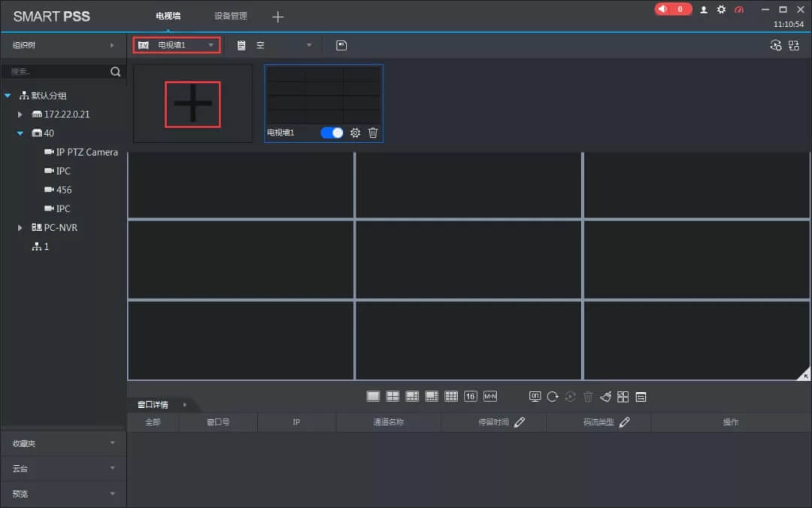The image size is (812, 508).
Task: Select the single-window layout icon
Action: (x=373, y=397)
